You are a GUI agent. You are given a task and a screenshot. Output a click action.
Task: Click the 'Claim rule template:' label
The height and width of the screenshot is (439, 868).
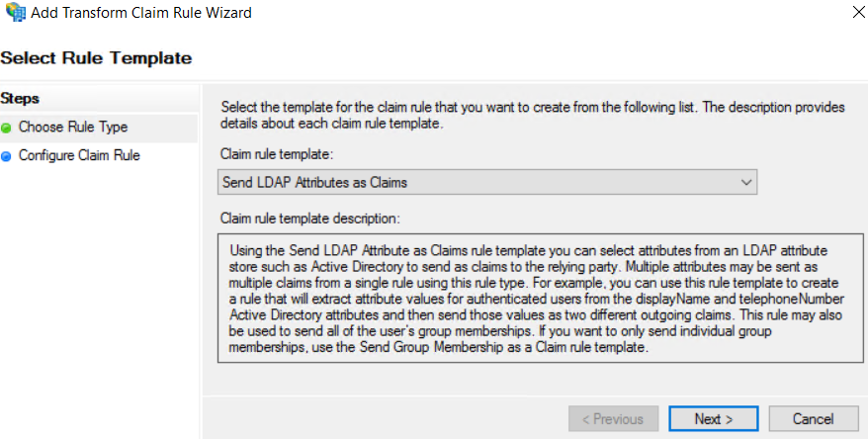click(277, 154)
